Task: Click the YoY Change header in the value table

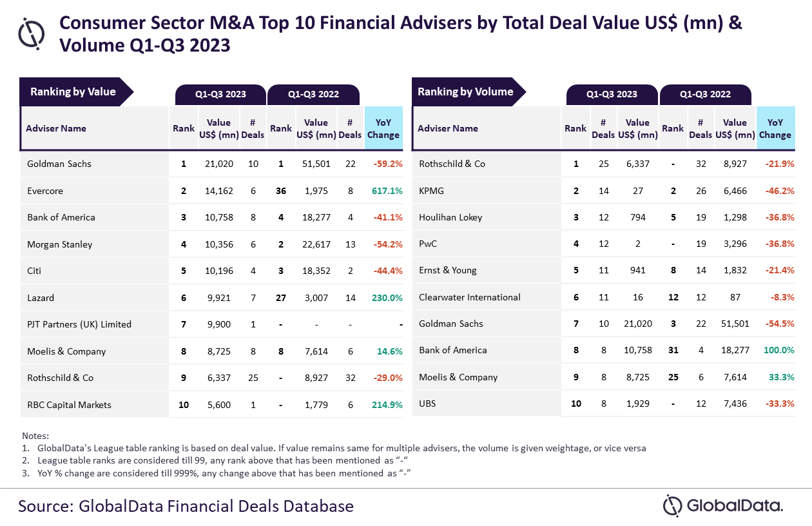Action: pyautogui.click(x=383, y=128)
